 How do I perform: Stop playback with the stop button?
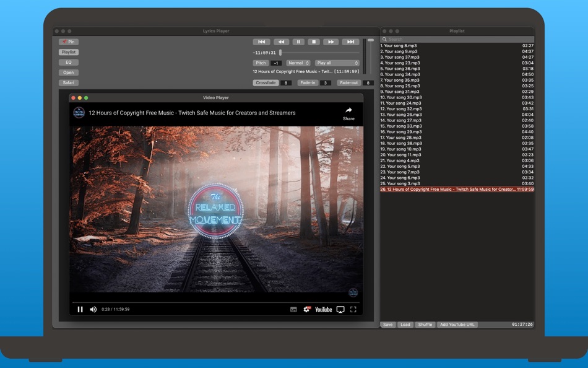(x=314, y=42)
